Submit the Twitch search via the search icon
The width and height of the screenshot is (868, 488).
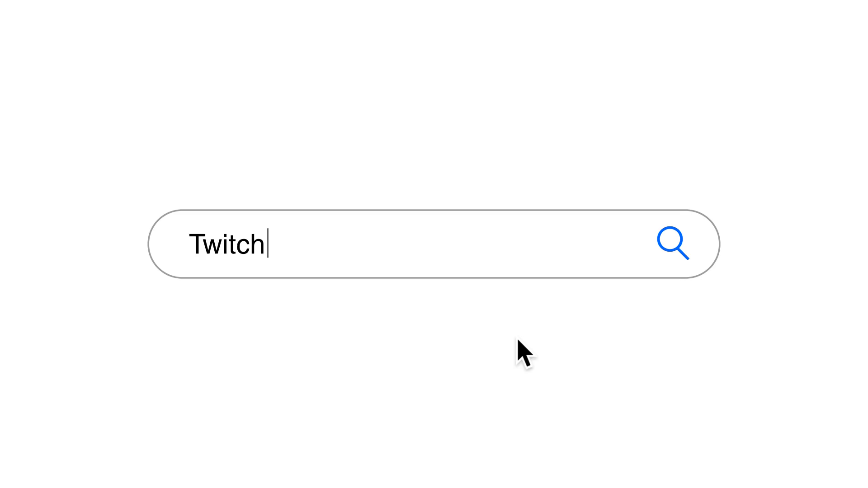pos(673,243)
